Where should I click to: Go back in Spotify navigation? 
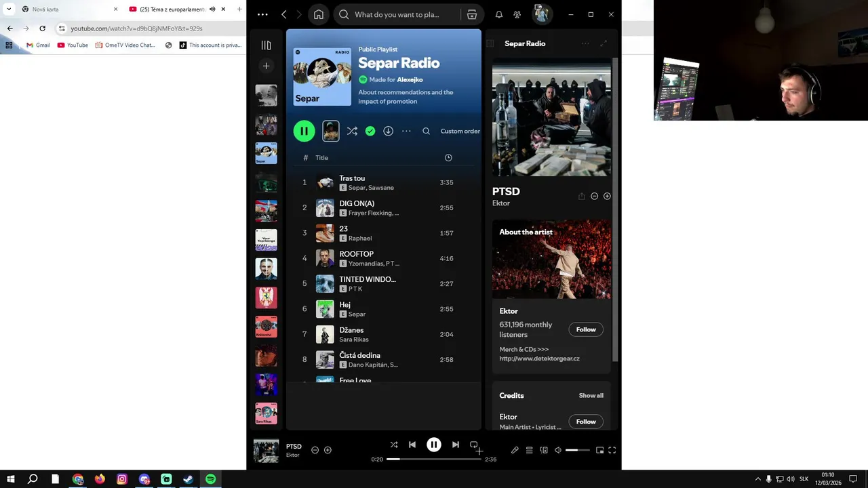point(283,14)
